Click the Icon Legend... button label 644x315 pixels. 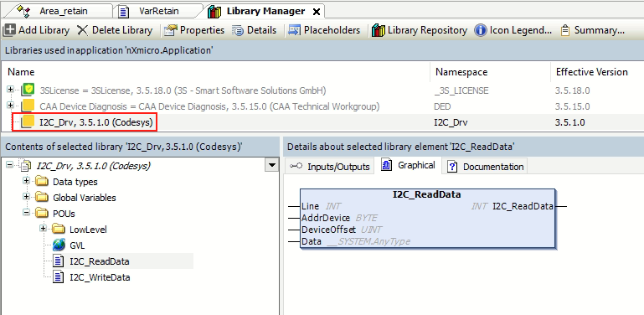[520, 30]
